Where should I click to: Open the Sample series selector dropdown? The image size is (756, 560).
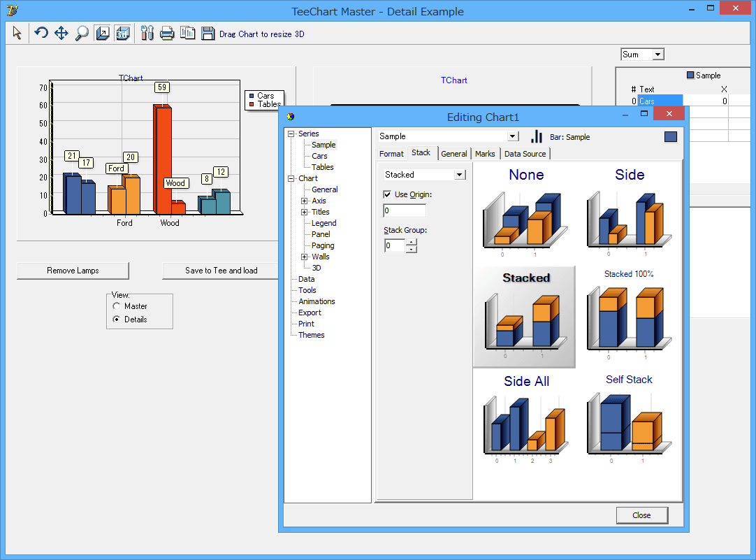click(x=513, y=136)
